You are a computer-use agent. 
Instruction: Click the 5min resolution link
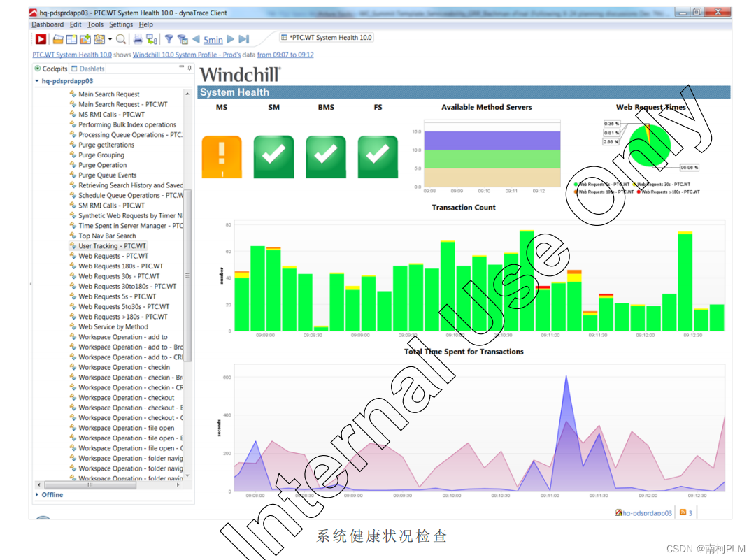[x=212, y=40]
